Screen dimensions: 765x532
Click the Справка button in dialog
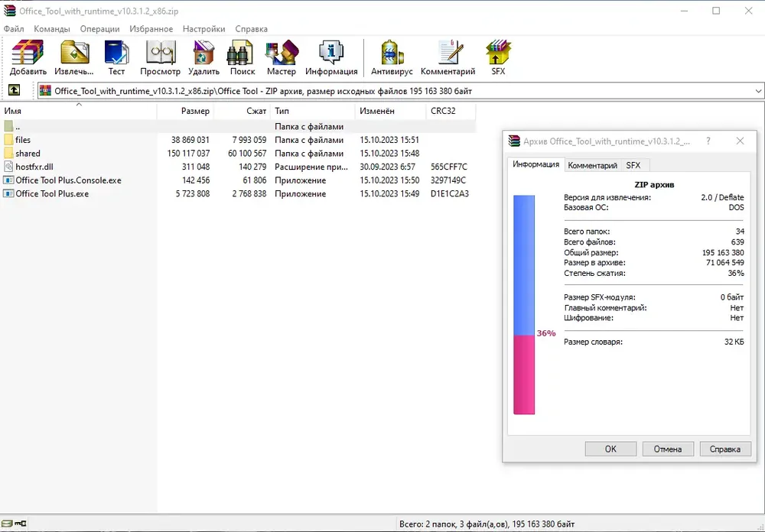pos(724,449)
